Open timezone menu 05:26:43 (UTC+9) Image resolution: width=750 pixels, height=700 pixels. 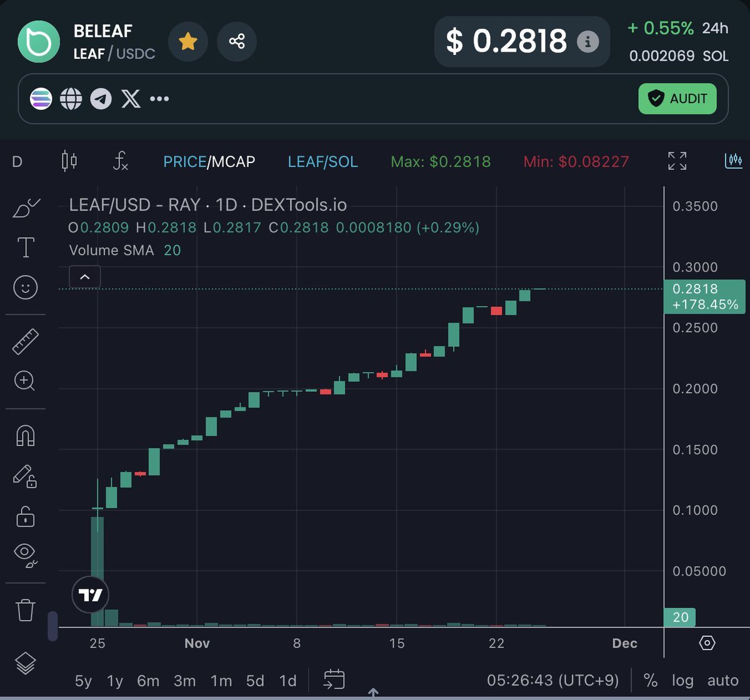552,681
